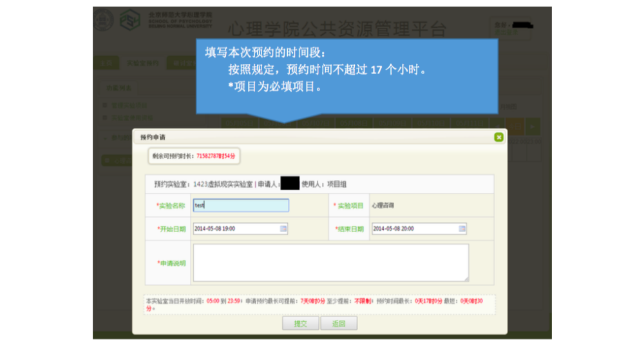Screen dimensions: 644x345
Task: Select the green home tab left of 实验室预约
Action: (x=106, y=63)
